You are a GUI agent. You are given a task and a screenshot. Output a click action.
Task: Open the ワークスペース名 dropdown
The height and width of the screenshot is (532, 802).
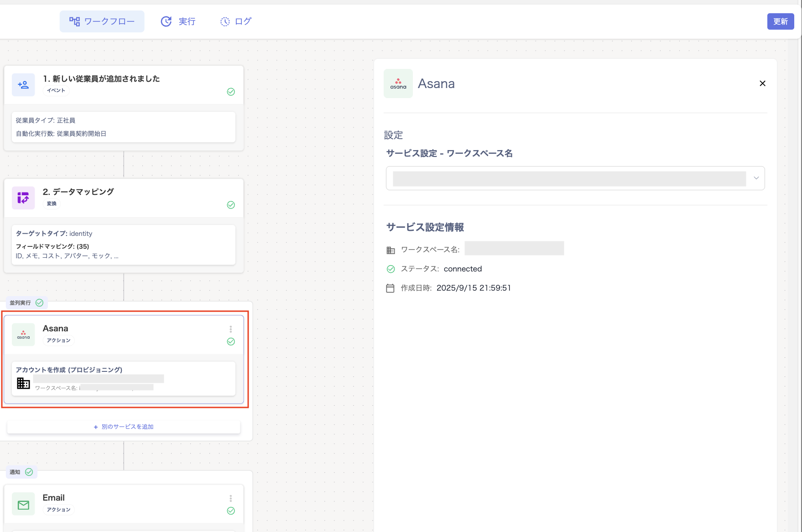(575, 178)
